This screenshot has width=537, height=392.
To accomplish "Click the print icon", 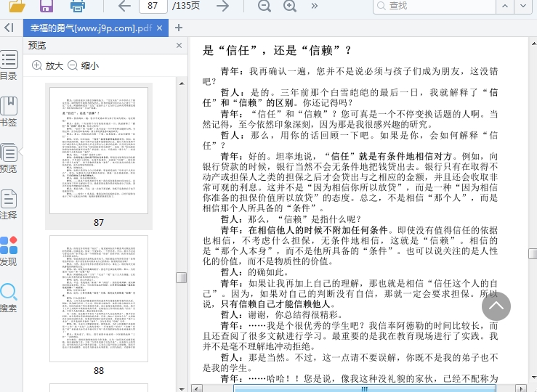I will click(x=77, y=6).
